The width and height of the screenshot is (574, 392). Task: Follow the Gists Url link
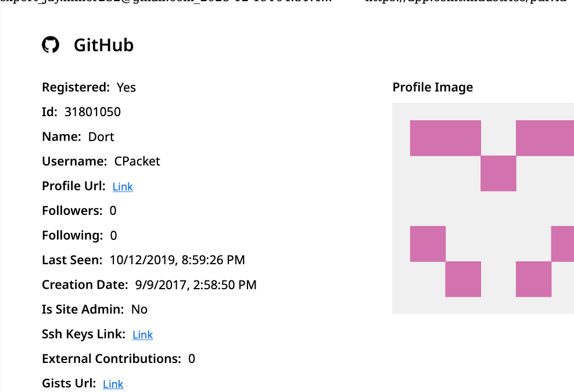(113, 384)
